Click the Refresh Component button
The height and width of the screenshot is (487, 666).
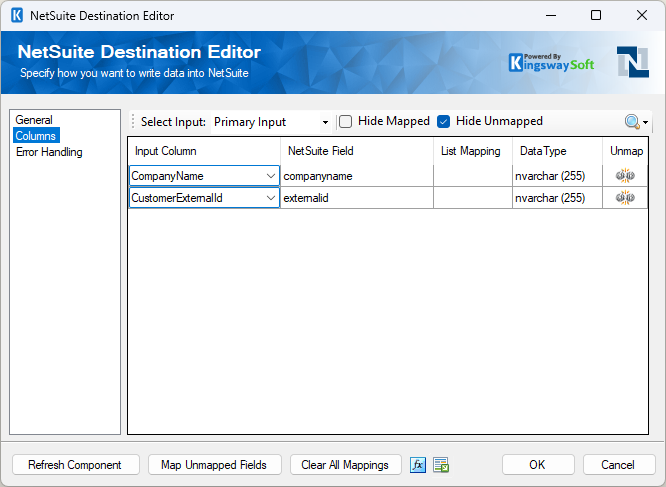coord(76,464)
